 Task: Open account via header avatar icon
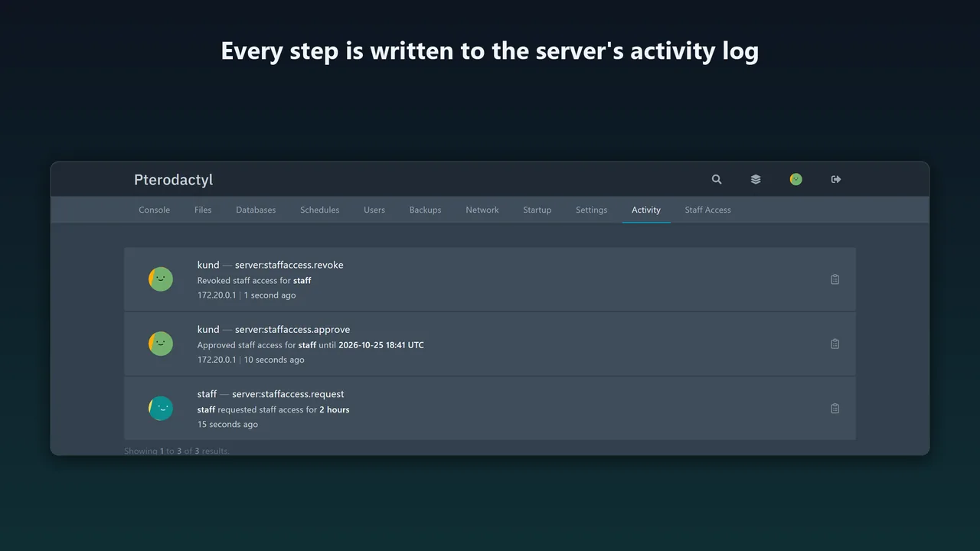(796, 179)
